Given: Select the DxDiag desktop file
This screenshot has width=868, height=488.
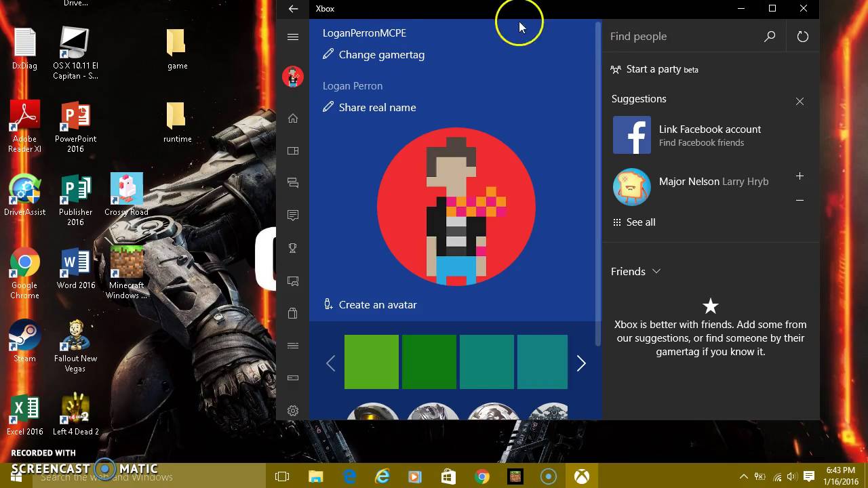Looking at the screenshot, I should 25,49.
